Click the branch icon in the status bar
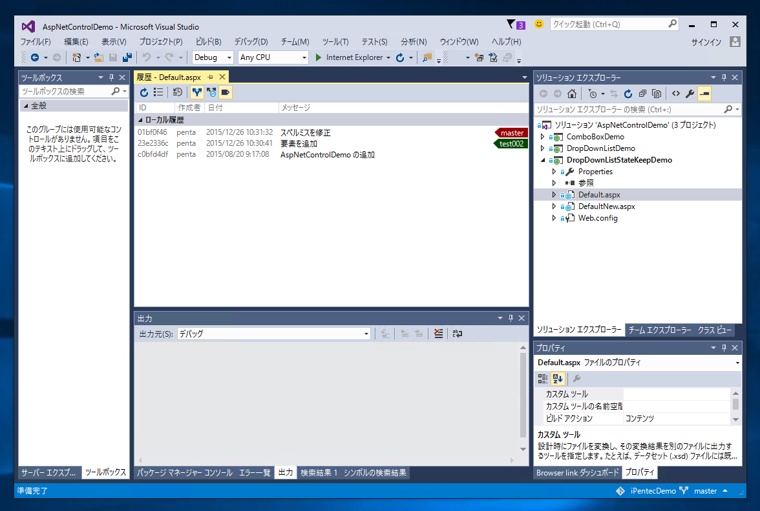Image resolution: width=760 pixels, height=511 pixels. pos(683,491)
